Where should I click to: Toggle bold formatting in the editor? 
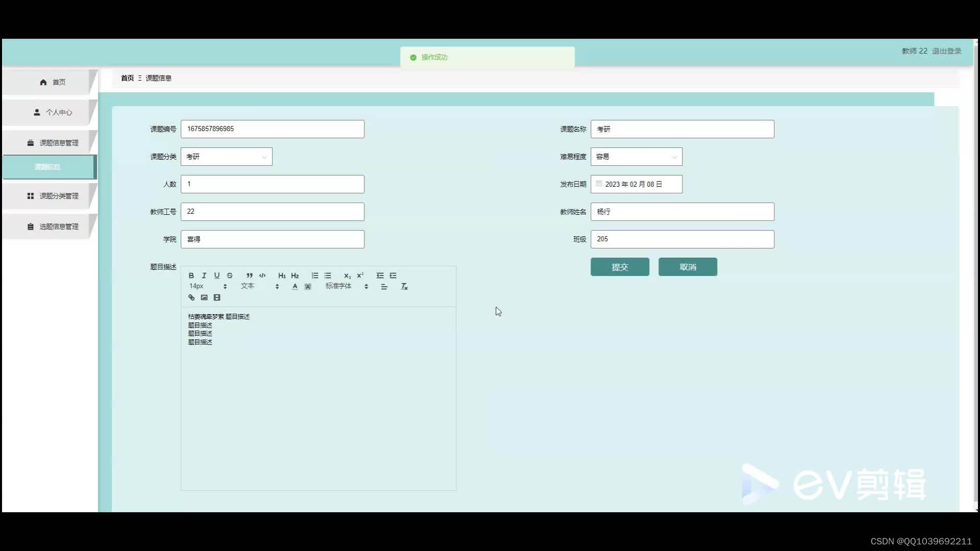(191, 275)
